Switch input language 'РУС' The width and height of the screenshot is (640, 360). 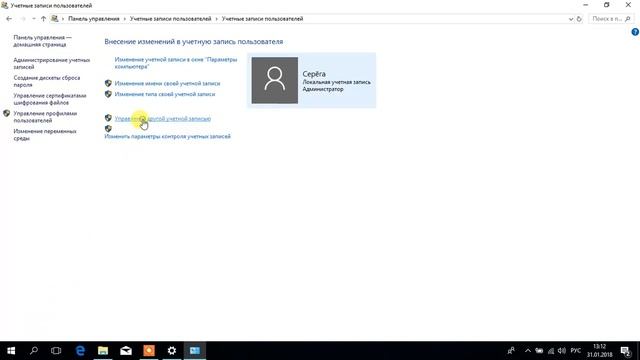(x=576, y=351)
